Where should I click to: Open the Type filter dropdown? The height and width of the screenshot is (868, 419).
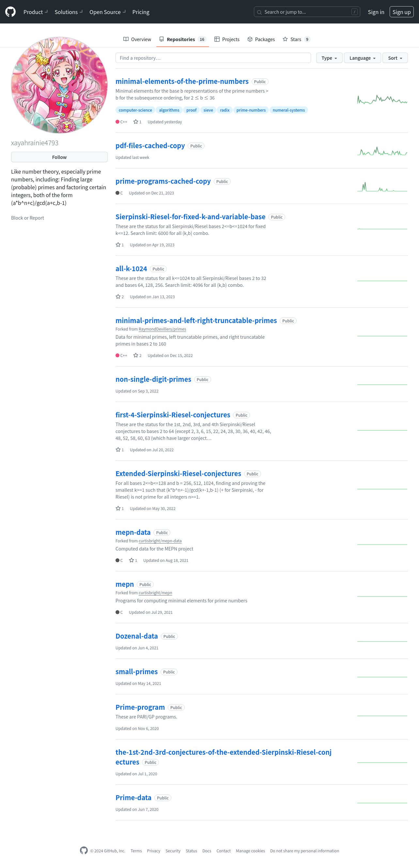[329, 58]
